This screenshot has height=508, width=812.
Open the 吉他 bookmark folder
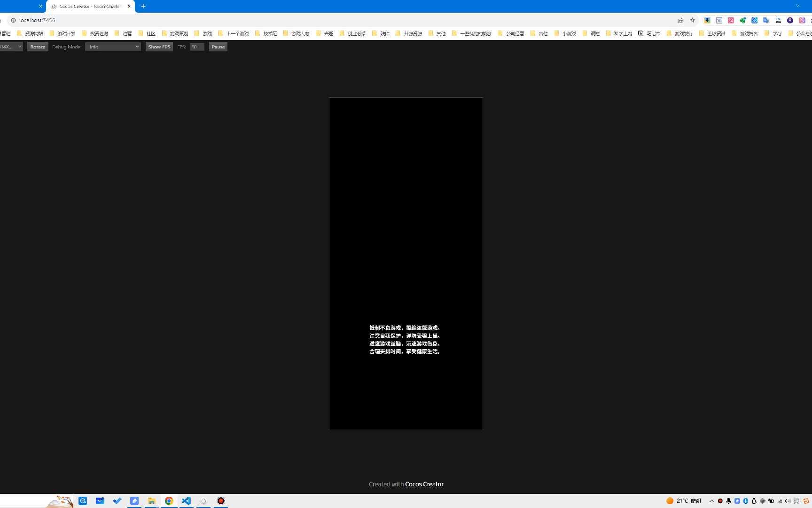[x=539, y=33]
